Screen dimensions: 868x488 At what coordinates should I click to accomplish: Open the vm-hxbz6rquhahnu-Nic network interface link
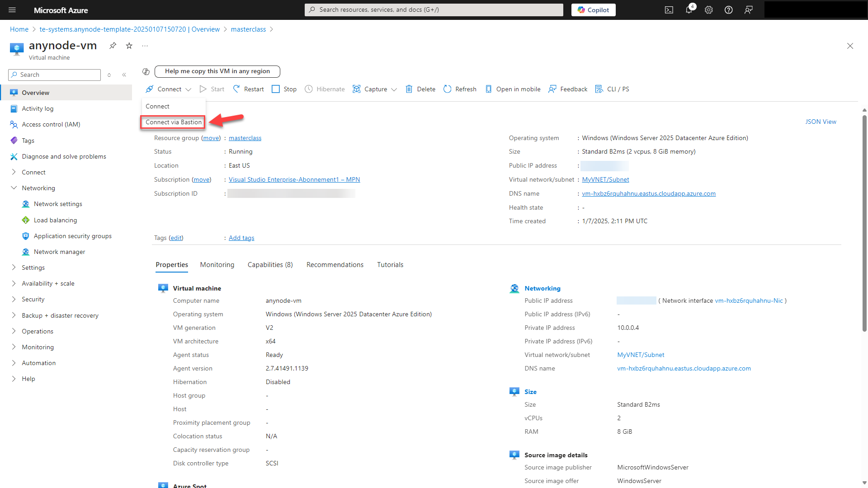coord(749,301)
